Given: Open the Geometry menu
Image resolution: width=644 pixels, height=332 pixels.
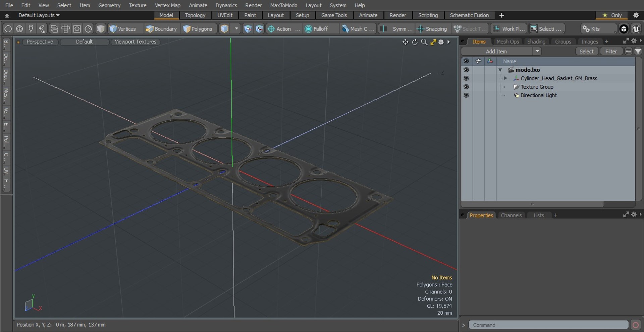Looking at the screenshot, I should click(x=109, y=5).
